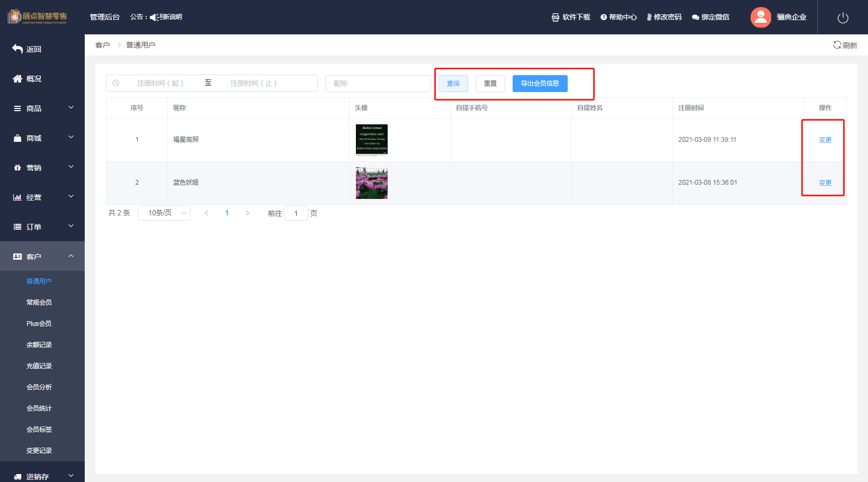868x482 pixels.
Task: Expand the 订单 menu chevron
Action: [71, 226]
